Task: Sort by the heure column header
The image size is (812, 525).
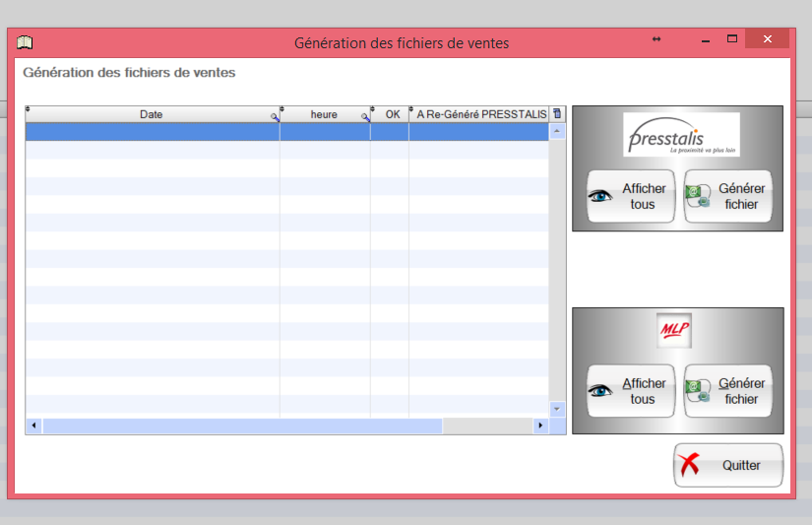Action: tap(324, 114)
